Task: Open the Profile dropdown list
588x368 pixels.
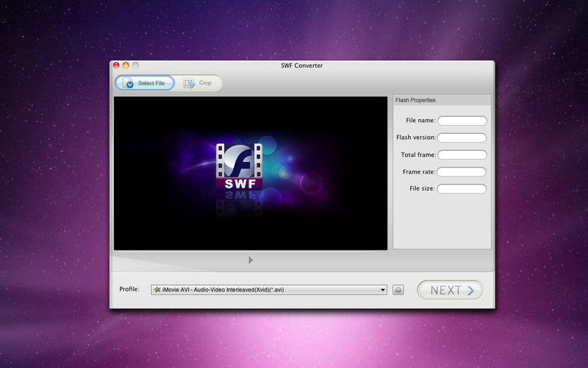Action: (x=269, y=289)
